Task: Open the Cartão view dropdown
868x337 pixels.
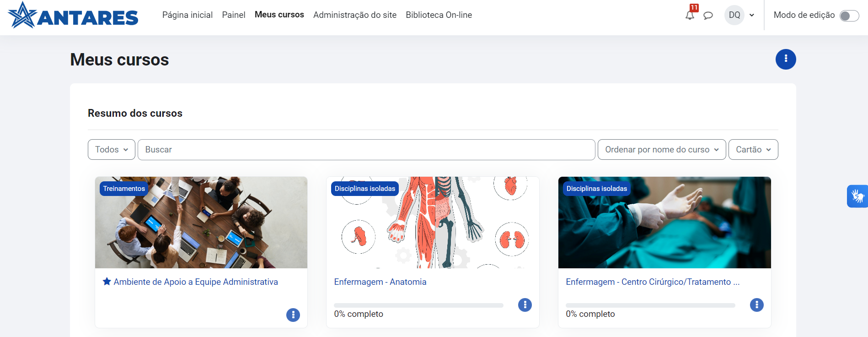Action: [753, 149]
